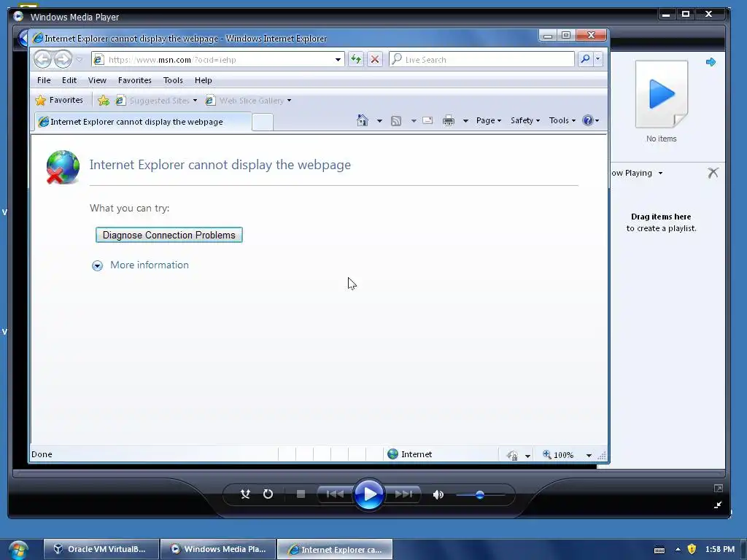The height and width of the screenshot is (560, 747).
Task: Open the zoom level 100% button
Action: [x=558, y=455]
